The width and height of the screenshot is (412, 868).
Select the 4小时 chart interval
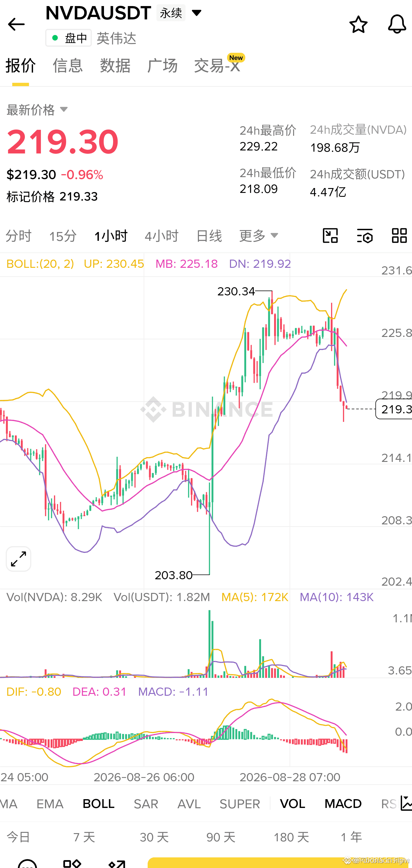pyautogui.click(x=161, y=236)
